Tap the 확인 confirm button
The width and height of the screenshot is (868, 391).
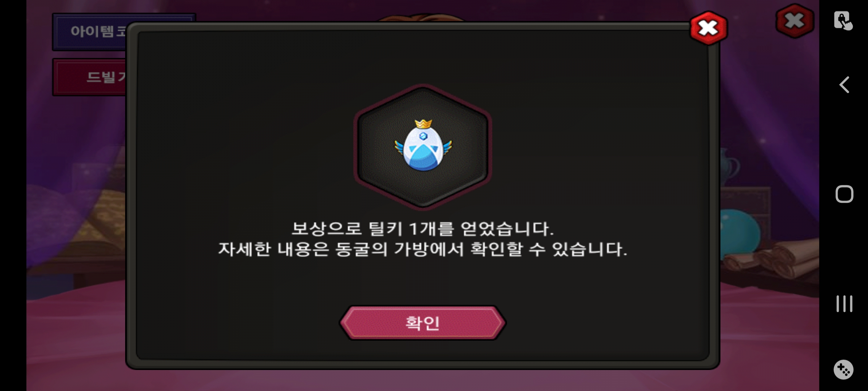(x=422, y=323)
